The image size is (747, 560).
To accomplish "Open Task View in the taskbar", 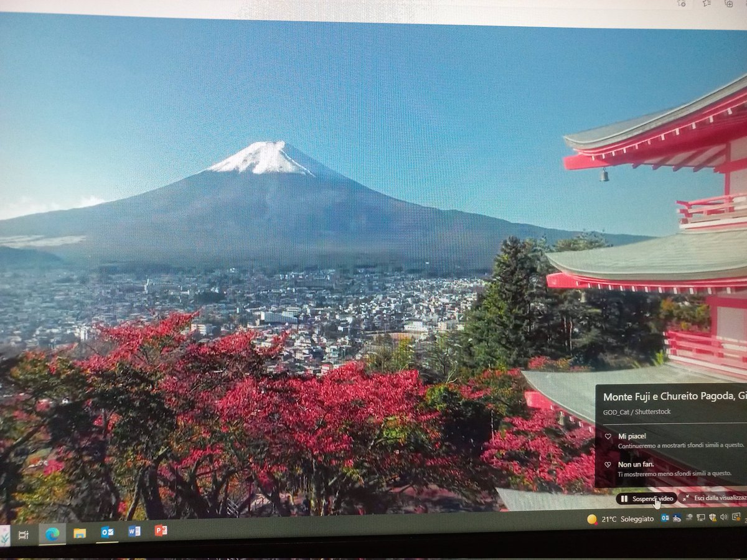I will [x=23, y=534].
